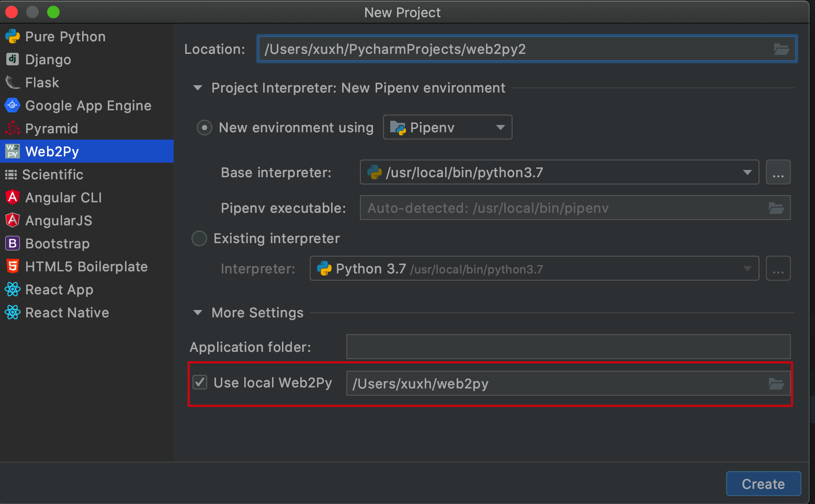
Task: Click the React App atom icon
Action: (13, 290)
